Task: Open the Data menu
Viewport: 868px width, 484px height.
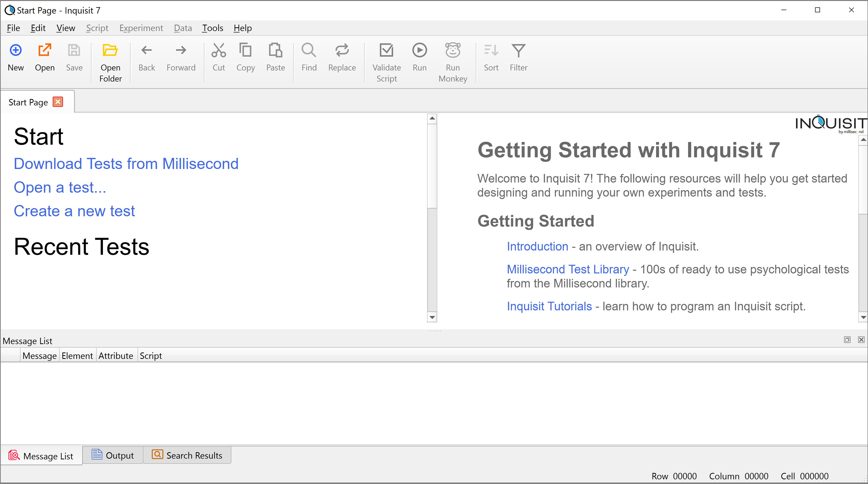Action: [x=183, y=28]
